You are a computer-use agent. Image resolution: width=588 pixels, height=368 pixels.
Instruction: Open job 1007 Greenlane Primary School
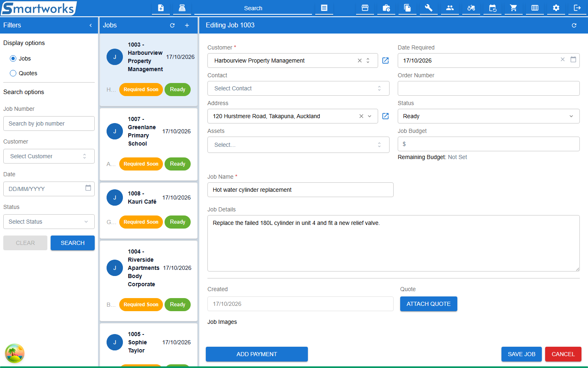149,144
